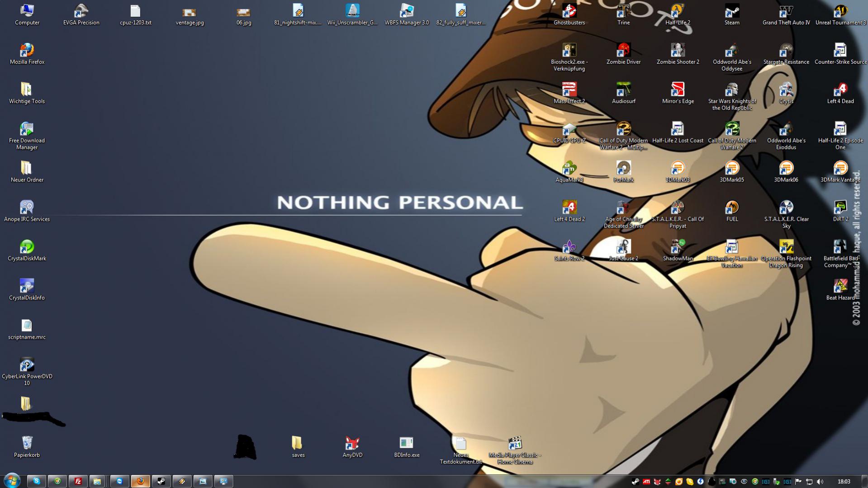868x488 pixels.
Task: Launch Left 4 Dead shortcut
Action: 840,93
